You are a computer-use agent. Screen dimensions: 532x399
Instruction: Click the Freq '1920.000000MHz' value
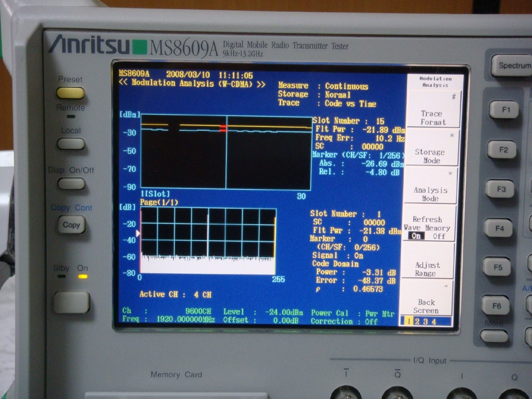pos(186,319)
